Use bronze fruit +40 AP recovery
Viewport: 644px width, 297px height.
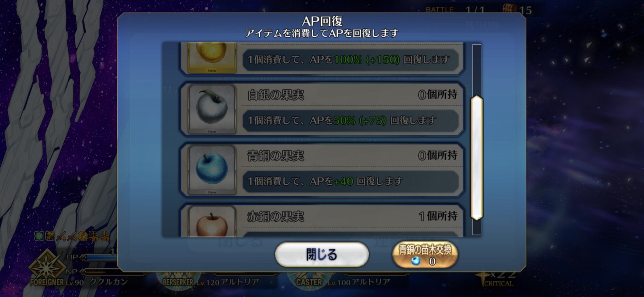351,181
